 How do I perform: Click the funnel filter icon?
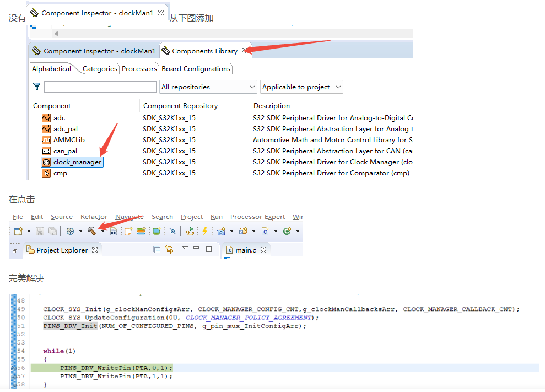37,87
